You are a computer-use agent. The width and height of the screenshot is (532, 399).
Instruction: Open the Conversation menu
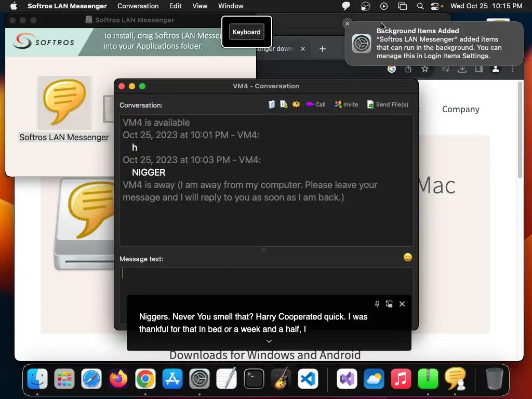pyautogui.click(x=138, y=6)
